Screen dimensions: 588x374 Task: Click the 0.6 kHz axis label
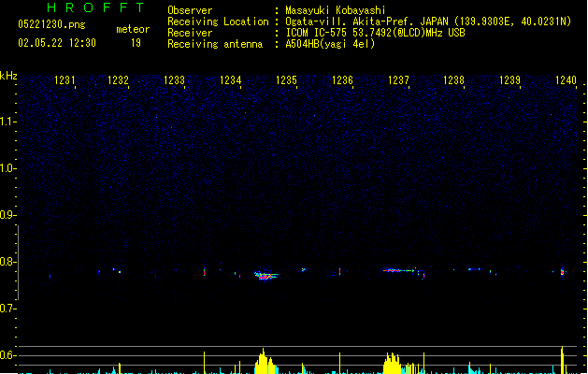click(x=7, y=355)
